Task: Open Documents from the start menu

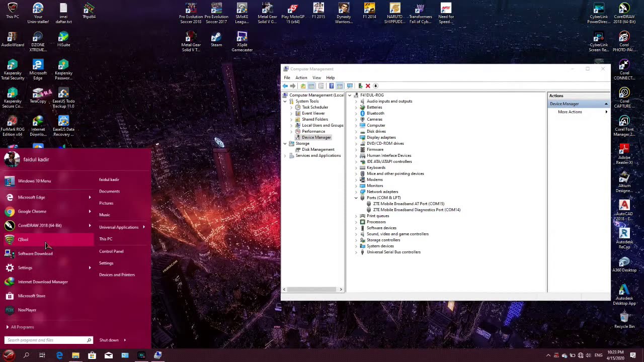Action: coord(109,191)
